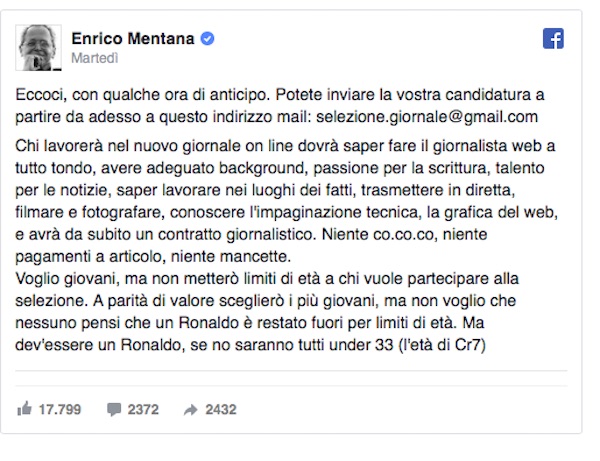Open the Enrico Mentana profile name link

coord(134,39)
